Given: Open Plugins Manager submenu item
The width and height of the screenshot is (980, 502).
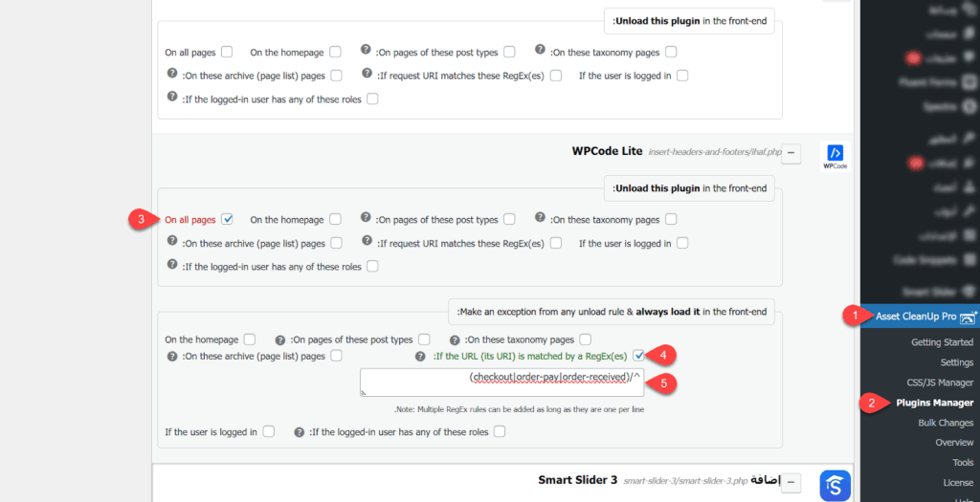Looking at the screenshot, I should click(x=934, y=403).
